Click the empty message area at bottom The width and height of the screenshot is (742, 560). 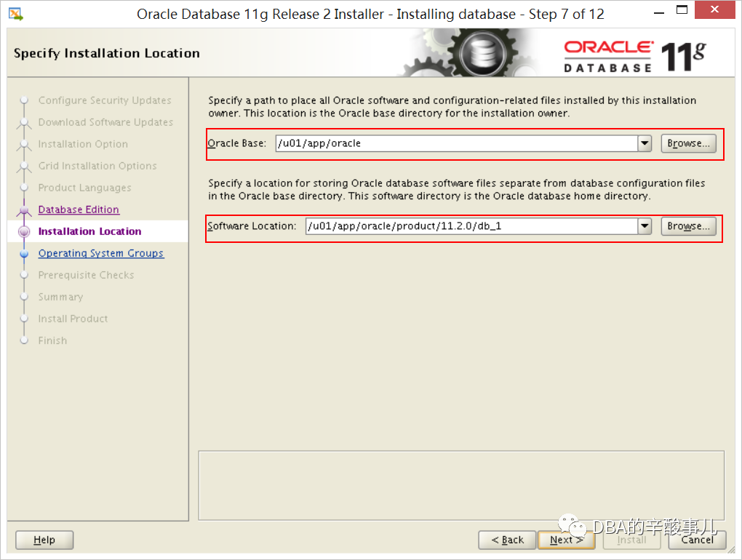pos(461,485)
